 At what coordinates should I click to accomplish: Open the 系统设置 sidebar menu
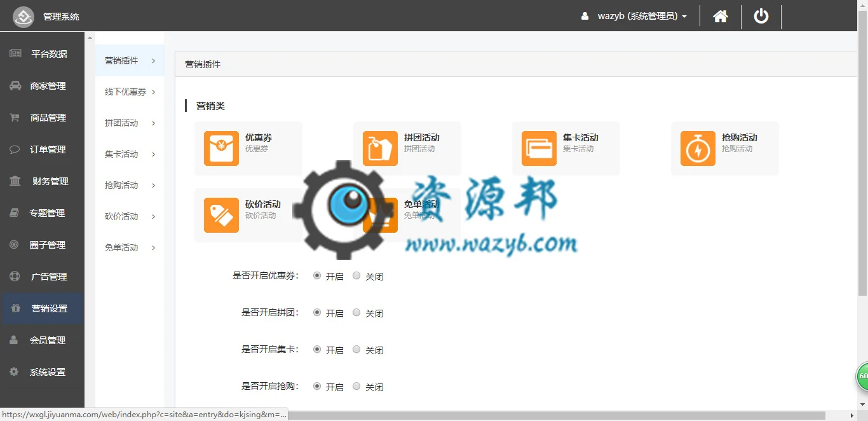click(x=42, y=372)
